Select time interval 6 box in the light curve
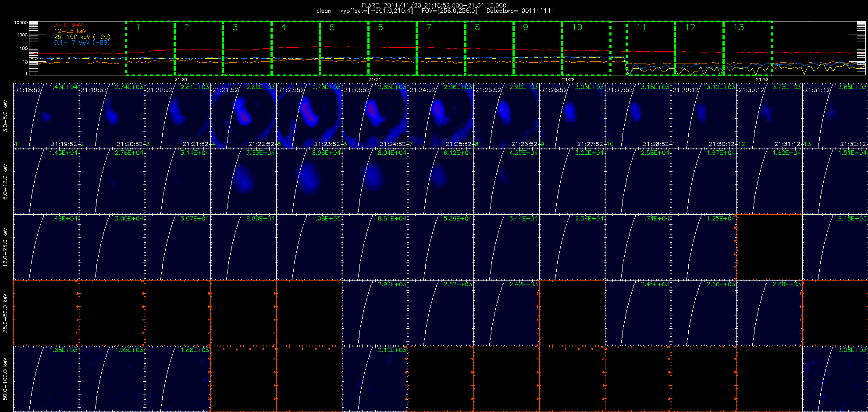Screen dimensions: 868x412 tap(392, 48)
